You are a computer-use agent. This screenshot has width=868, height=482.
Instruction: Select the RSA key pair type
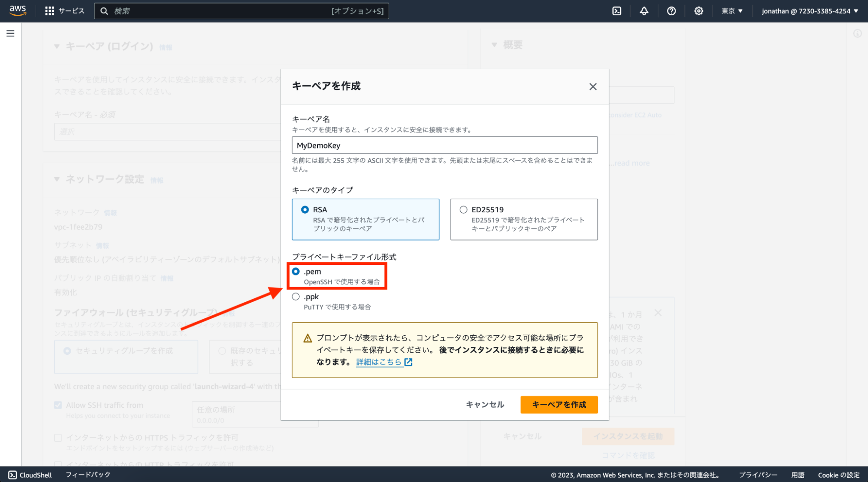pos(305,210)
